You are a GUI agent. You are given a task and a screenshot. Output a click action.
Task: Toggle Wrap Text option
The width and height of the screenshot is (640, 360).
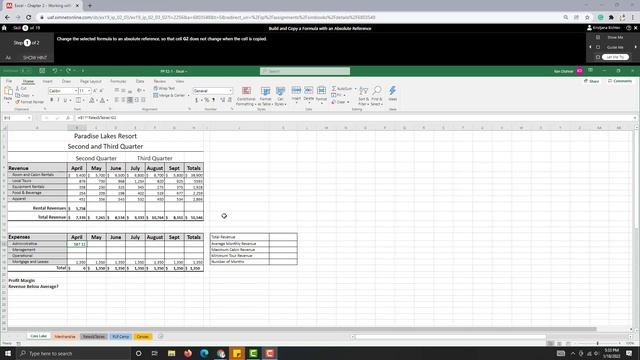tap(164, 89)
